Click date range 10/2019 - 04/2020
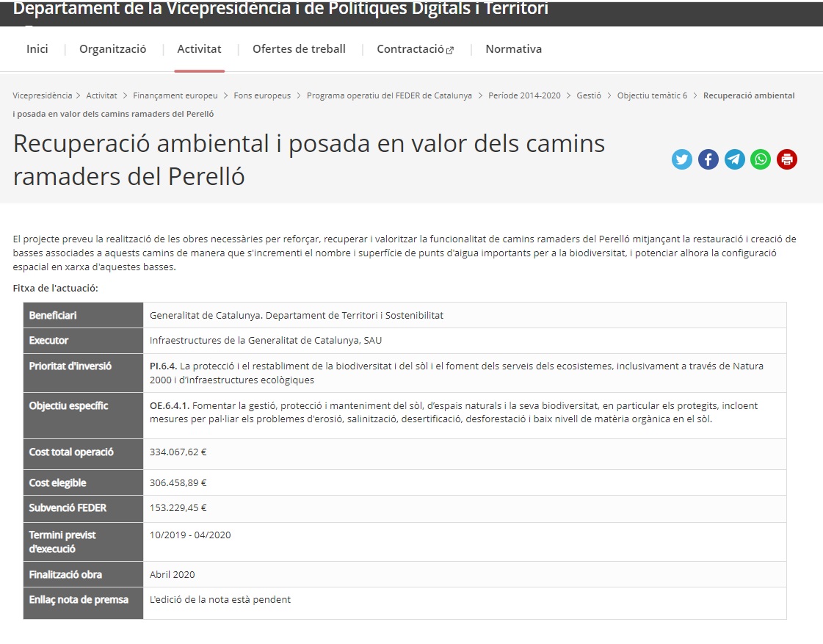Image resolution: width=823 pixels, height=644 pixels. click(x=190, y=535)
